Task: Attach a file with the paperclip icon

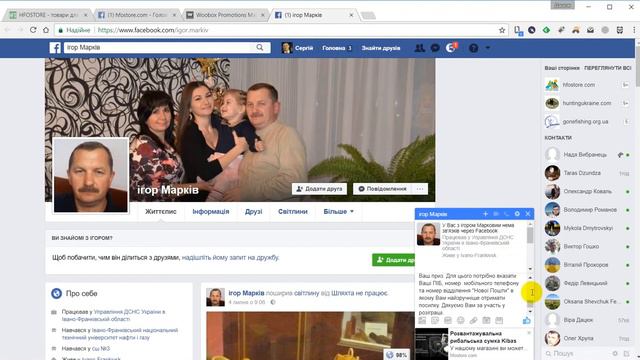Action: click(473, 320)
